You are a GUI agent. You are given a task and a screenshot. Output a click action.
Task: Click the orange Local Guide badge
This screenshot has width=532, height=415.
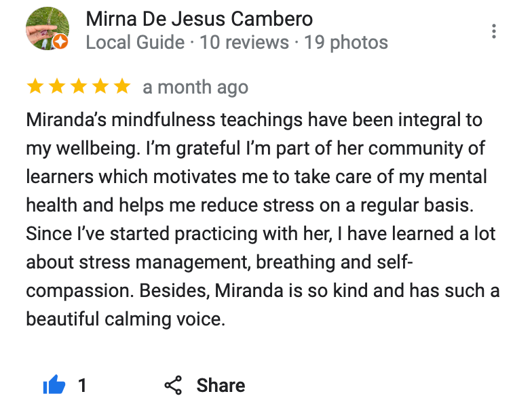60,42
